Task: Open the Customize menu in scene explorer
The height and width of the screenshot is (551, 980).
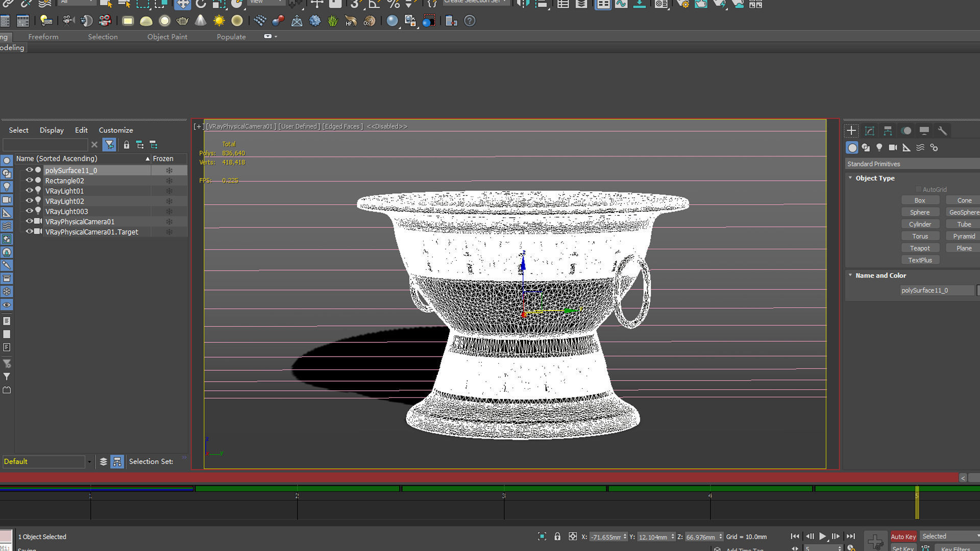Action: tap(115, 130)
